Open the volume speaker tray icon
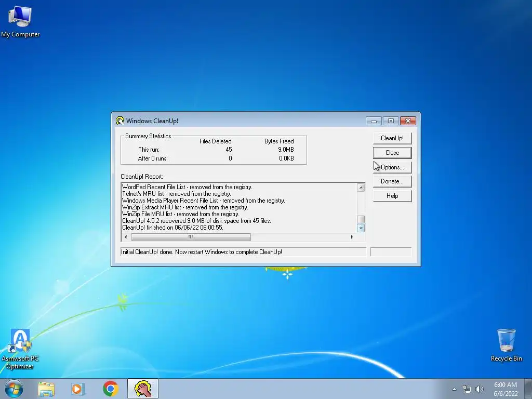This screenshot has height=399, width=532. tap(480, 389)
